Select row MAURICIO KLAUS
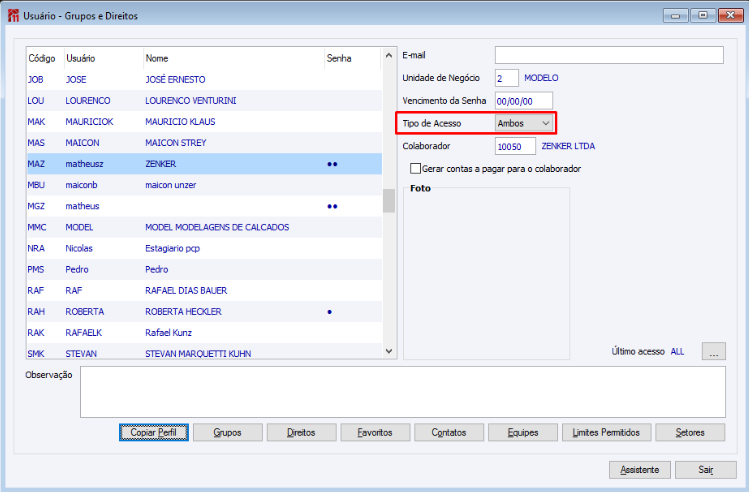The width and height of the screenshot is (749, 492). click(x=204, y=121)
